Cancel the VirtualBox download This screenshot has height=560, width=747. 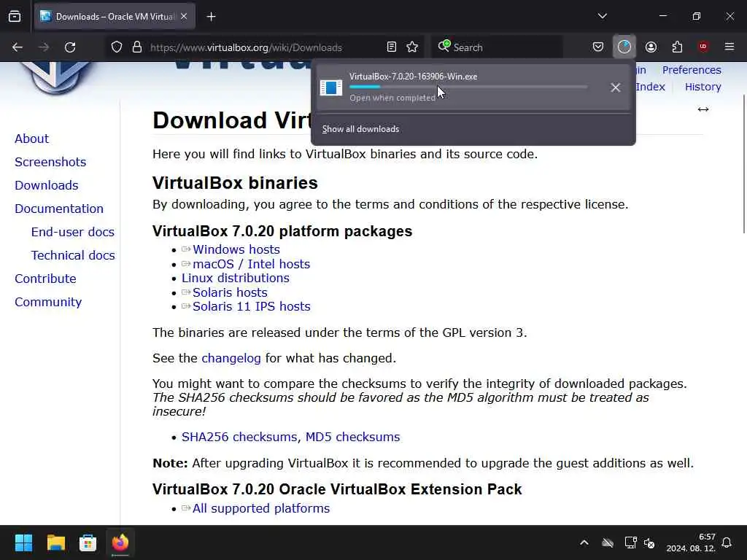(x=616, y=87)
